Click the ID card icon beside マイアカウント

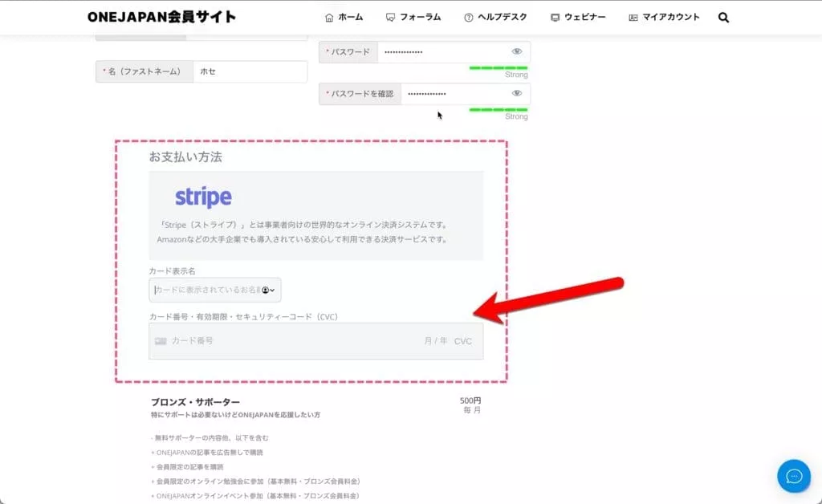pyautogui.click(x=633, y=17)
